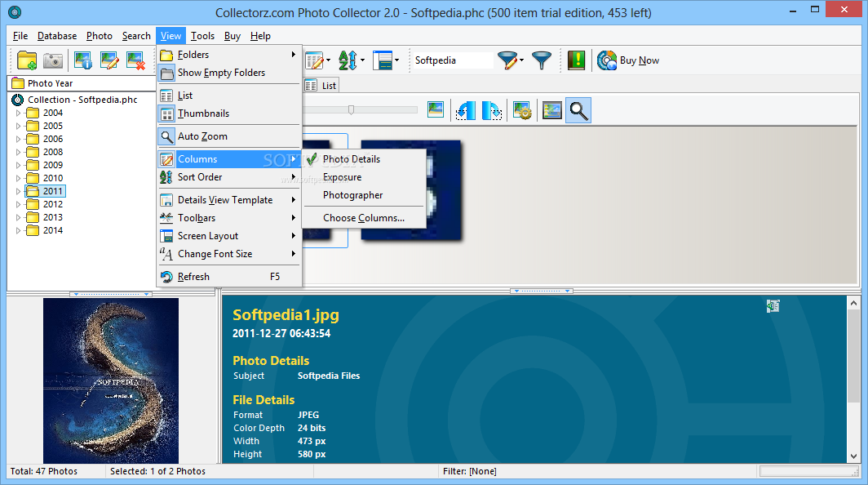The image size is (868, 485).
Task: Click the Photo Year folder header
Action: (82, 83)
